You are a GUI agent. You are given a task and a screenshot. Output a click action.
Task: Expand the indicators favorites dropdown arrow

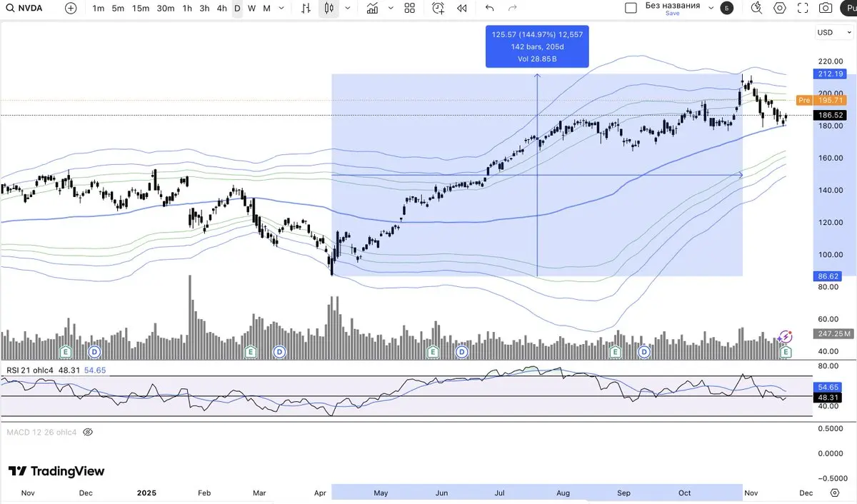point(391,9)
